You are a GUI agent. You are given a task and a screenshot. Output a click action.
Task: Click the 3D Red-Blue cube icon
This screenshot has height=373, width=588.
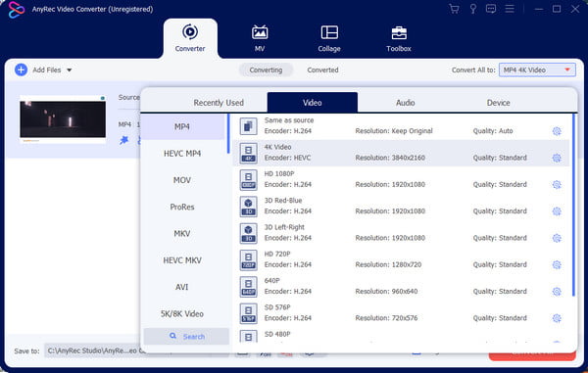(x=248, y=207)
